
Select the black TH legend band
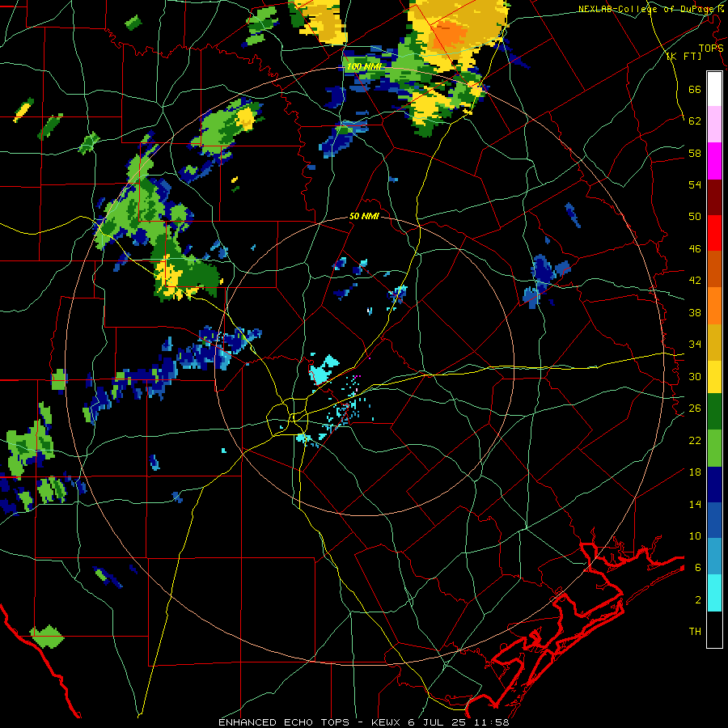point(714,629)
